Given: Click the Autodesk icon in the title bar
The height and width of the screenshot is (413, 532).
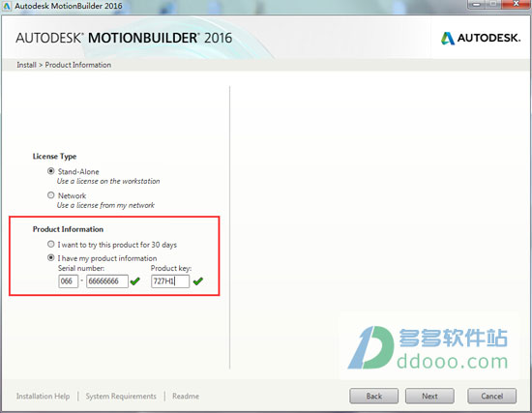Looking at the screenshot, I should click(x=7, y=6).
